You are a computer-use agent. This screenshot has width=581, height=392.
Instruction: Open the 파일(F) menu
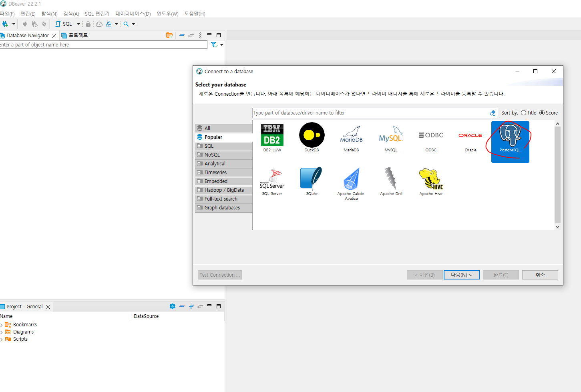[x=7, y=14]
